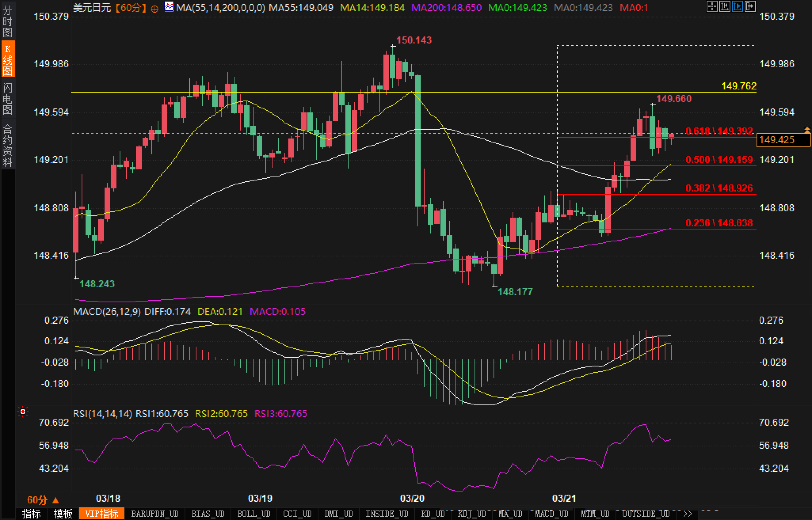Click the 【60分】 period label in title
The width and height of the screenshot is (812, 520).
tap(132, 8)
